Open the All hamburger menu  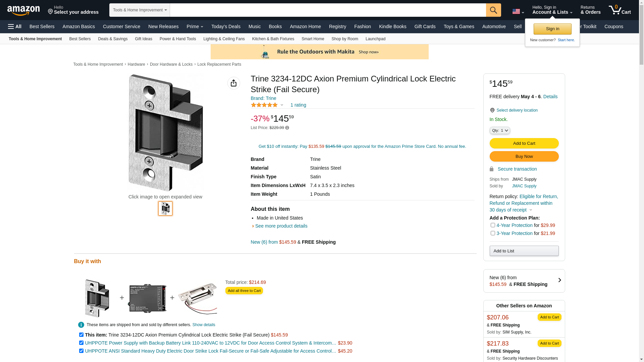click(15, 26)
